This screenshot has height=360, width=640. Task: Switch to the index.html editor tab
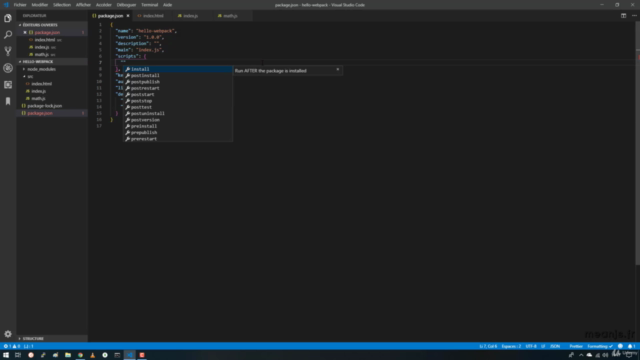click(152, 16)
